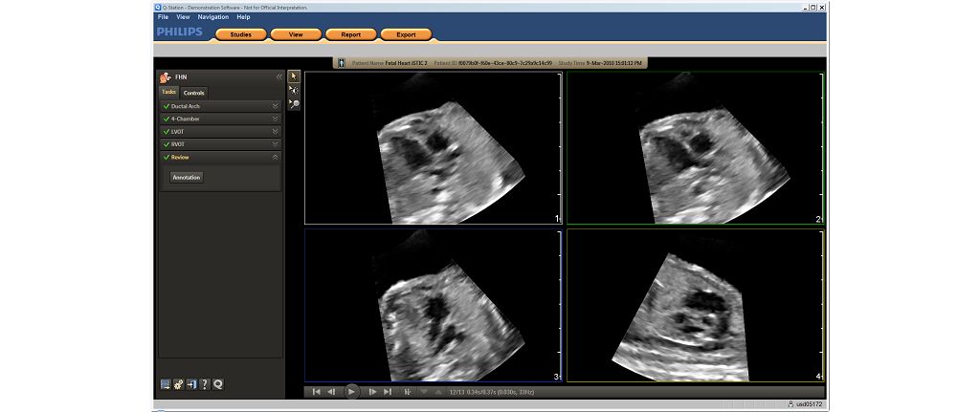Jump to last frame

click(x=388, y=392)
